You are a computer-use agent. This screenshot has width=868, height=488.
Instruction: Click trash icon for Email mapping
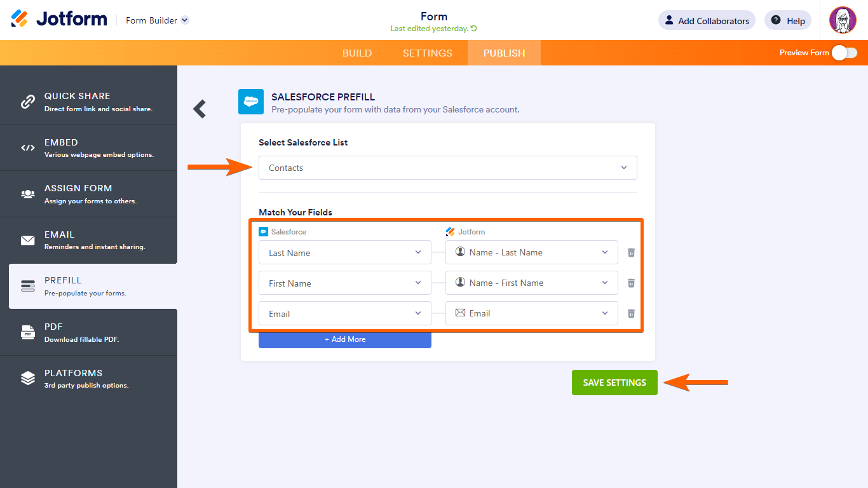coord(631,313)
